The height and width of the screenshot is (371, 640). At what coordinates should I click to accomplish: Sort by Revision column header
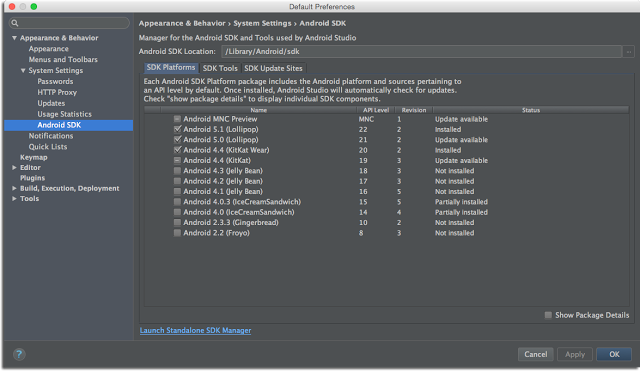(x=413, y=110)
